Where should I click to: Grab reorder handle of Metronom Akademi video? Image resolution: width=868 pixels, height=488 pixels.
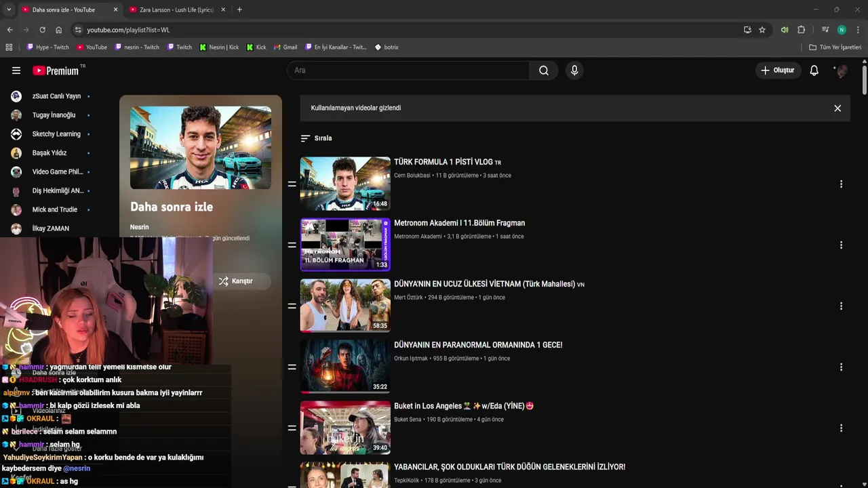(x=292, y=245)
